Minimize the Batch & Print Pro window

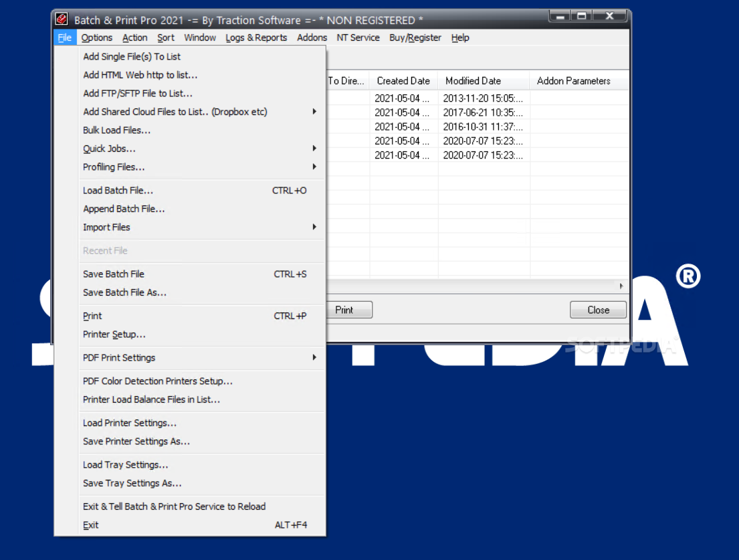tap(560, 17)
